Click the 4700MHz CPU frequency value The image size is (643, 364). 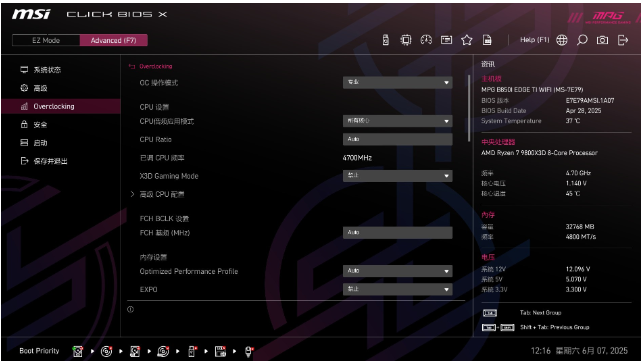(357, 158)
